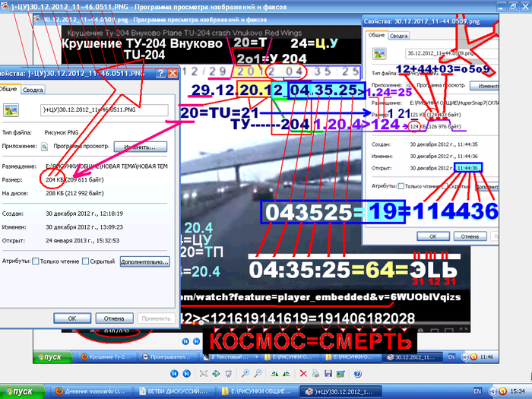Viewport: 532px width, 399px height.
Task: Click created date '30 декабря 2012 г., 12:18:19'
Action: [x=84, y=214]
